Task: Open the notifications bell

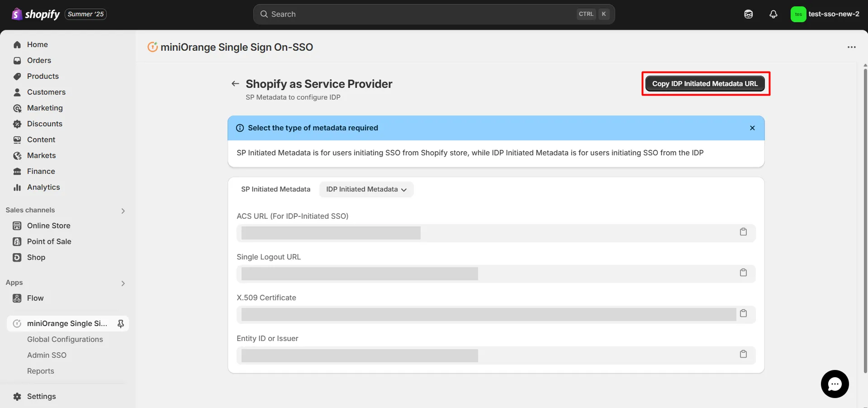Action: 773,14
